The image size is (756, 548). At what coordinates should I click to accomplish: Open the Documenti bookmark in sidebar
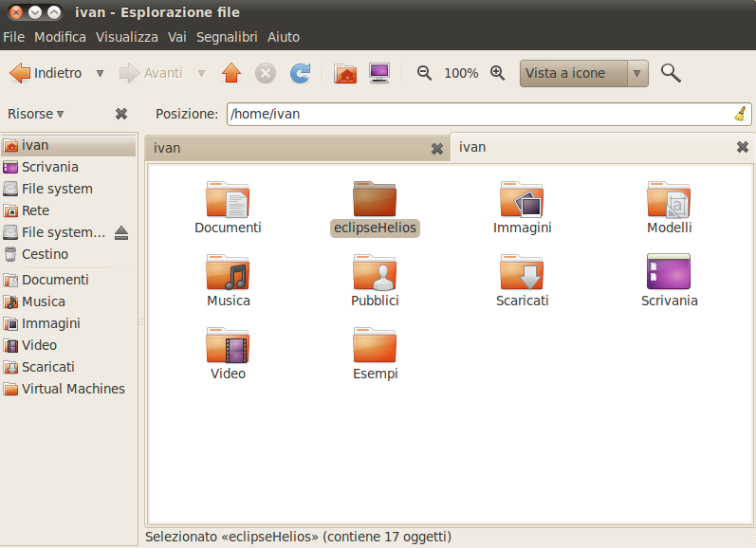coord(68,280)
